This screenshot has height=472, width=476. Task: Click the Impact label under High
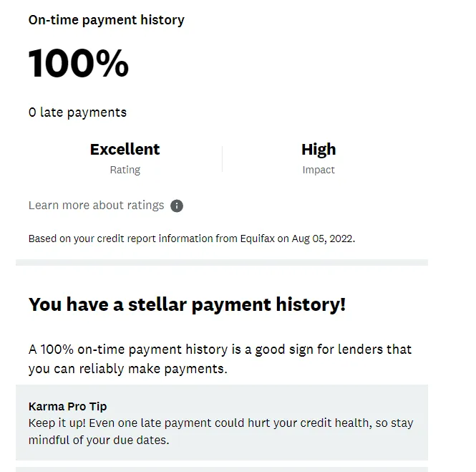click(319, 170)
